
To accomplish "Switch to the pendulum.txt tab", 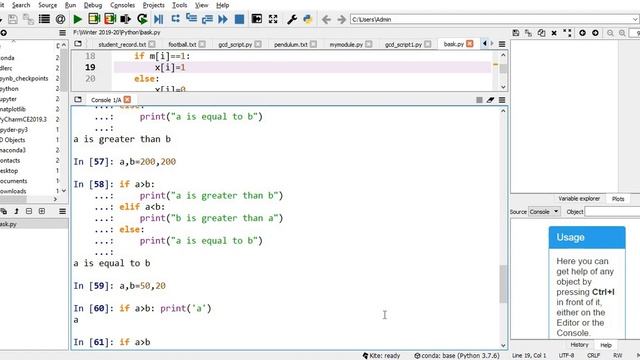I will pyautogui.click(x=291, y=44).
